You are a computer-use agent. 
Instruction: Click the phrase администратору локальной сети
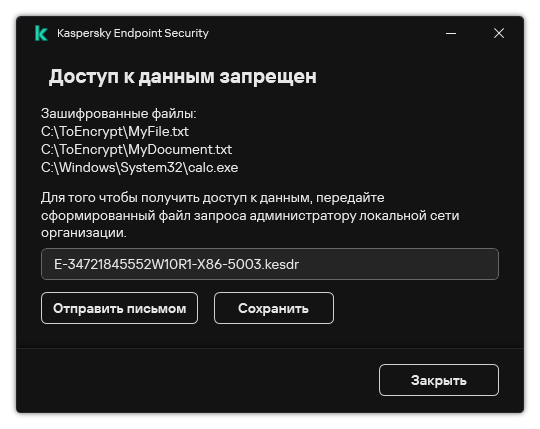point(354,216)
